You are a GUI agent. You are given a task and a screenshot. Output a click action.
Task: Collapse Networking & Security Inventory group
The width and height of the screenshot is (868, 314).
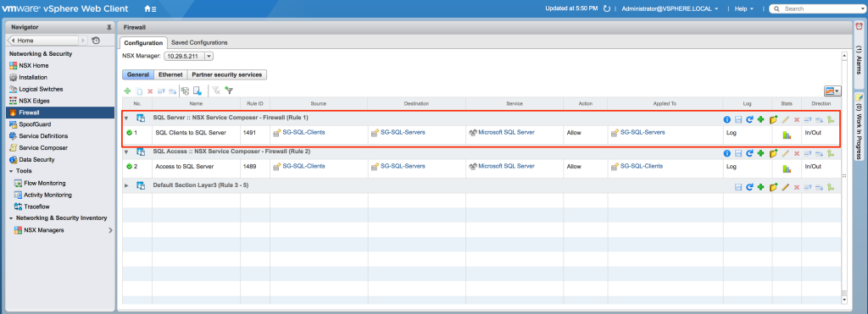click(11, 218)
